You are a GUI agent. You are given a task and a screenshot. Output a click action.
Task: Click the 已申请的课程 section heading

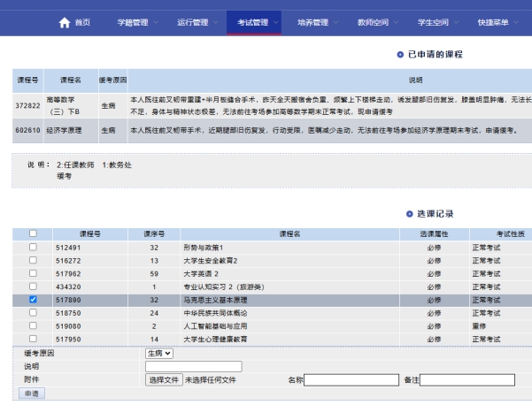click(436, 55)
